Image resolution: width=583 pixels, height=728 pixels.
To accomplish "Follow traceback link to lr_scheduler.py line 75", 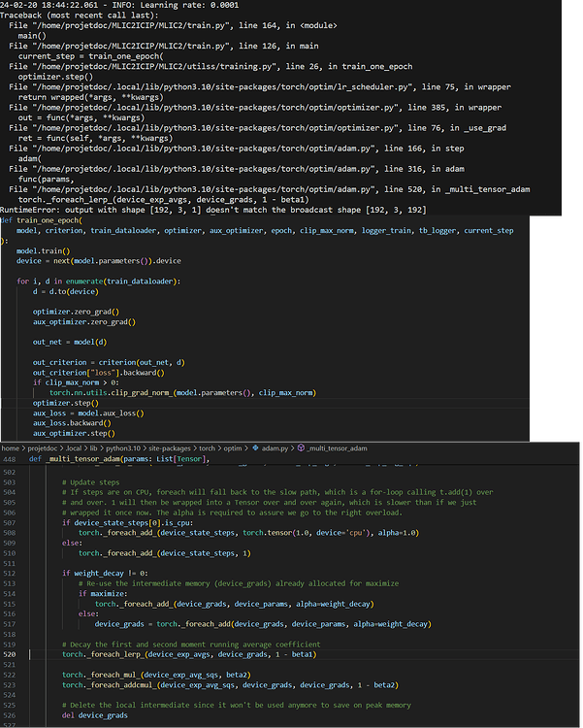I will click(x=260, y=86).
